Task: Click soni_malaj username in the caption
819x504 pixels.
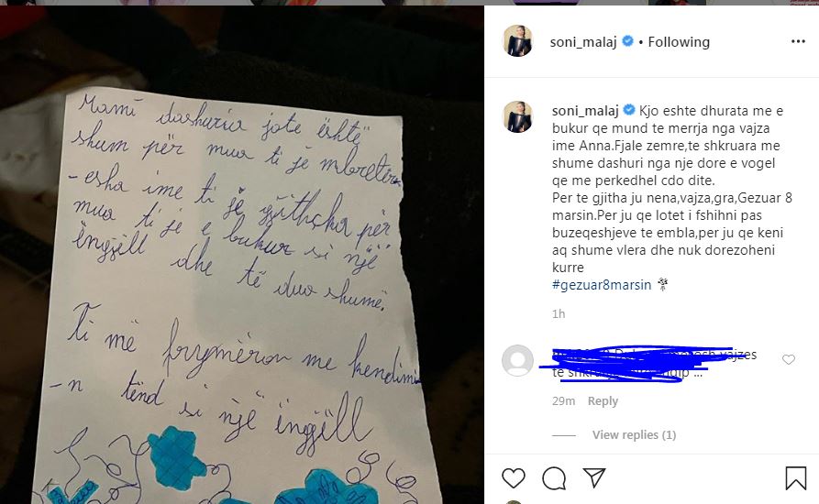Action: click(585, 111)
